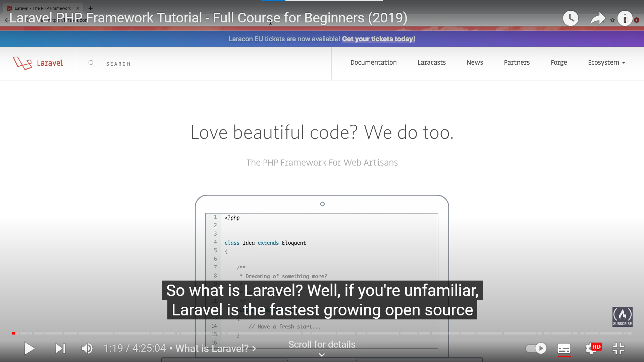
Task: Click the Subtitles/CC icon
Action: click(565, 349)
